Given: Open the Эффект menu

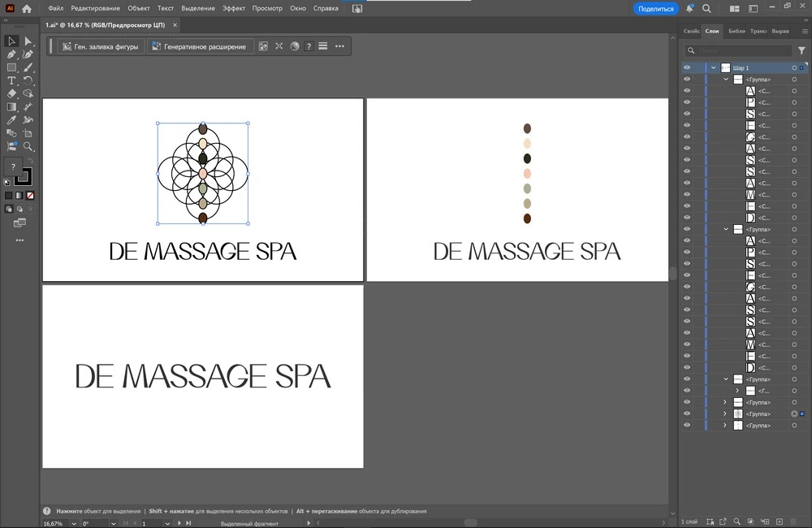Looking at the screenshot, I should [234, 8].
